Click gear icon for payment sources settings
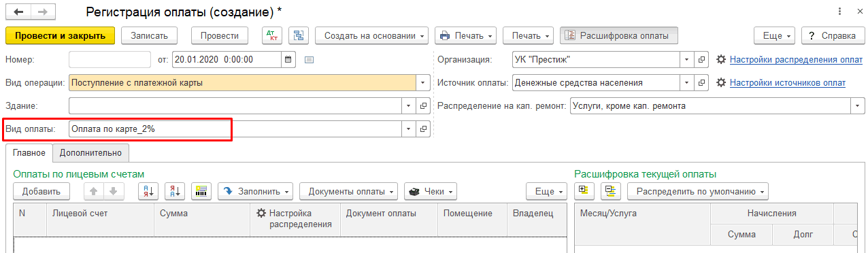 [721, 83]
